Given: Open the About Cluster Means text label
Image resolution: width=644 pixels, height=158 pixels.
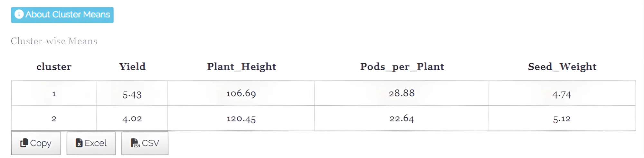Looking at the screenshot, I should click(x=68, y=14).
